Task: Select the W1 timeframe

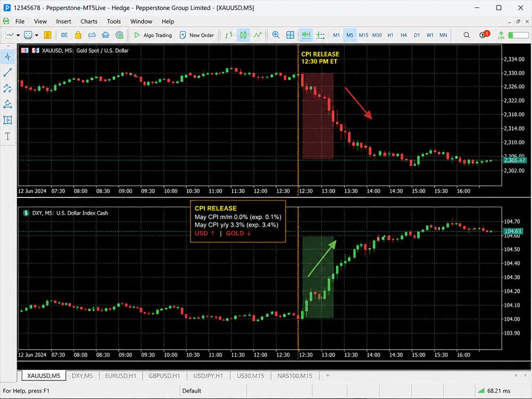Action: coord(430,35)
